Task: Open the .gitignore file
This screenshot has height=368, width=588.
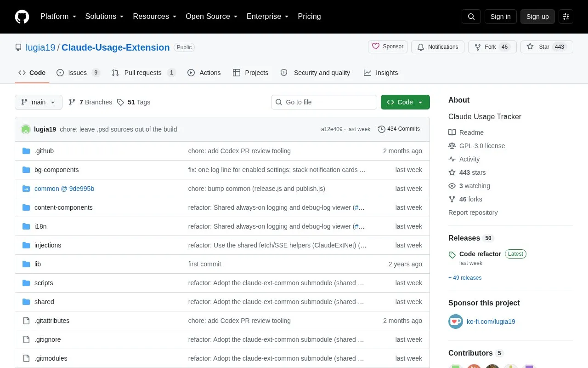Action: (48, 339)
